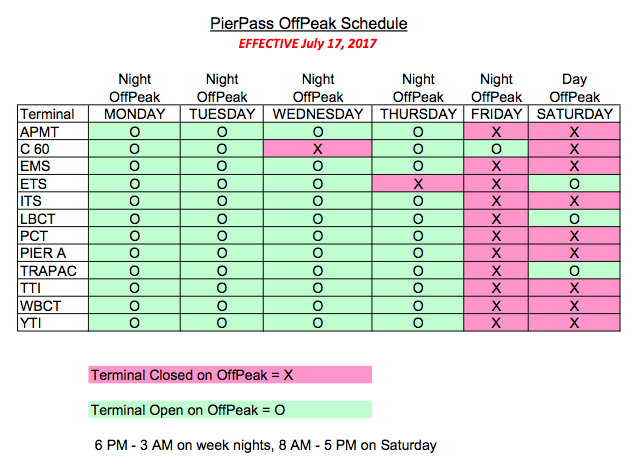
Task: Click the TRAPAC Saturday open O cell
Action: (x=574, y=271)
